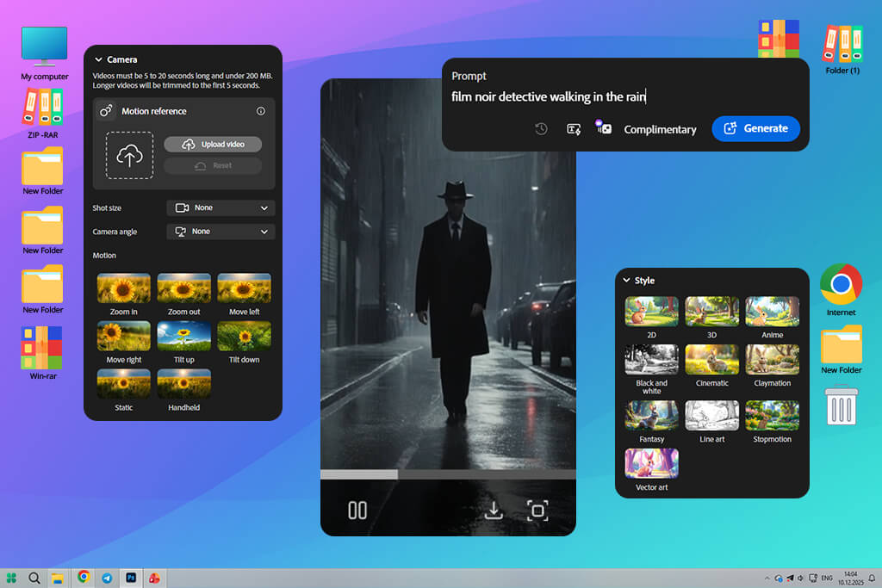This screenshot has height=588, width=882.
Task: Select the Zoom out motion preset
Action: (184, 288)
